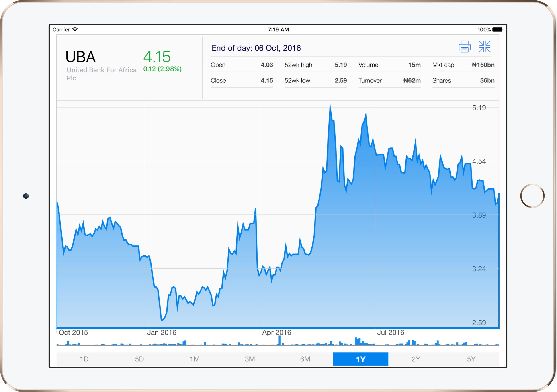Tap the 0.12 (2.98%) price change
The width and height of the screenshot is (557, 392).
[x=162, y=69]
